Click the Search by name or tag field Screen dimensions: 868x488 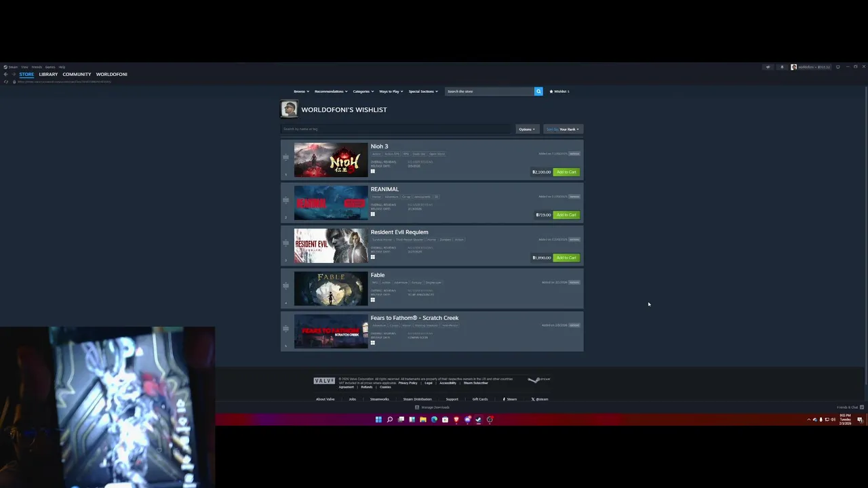coord(397,129)
